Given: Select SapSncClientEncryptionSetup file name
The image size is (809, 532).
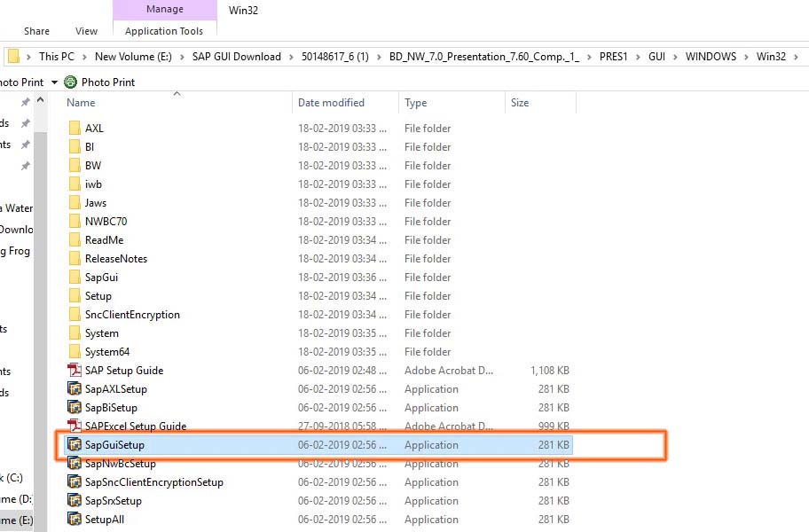Looking at the screenshot, I should coord(154,482).
